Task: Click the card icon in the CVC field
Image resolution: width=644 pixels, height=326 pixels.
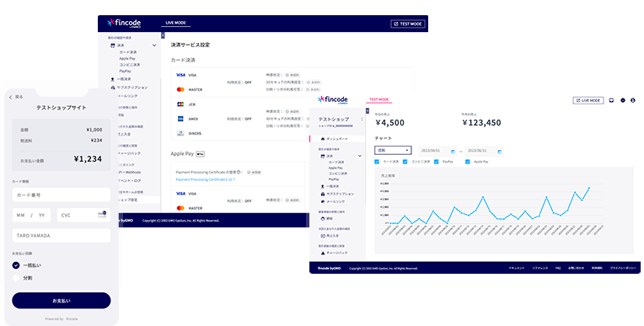Action: point(102,214)
